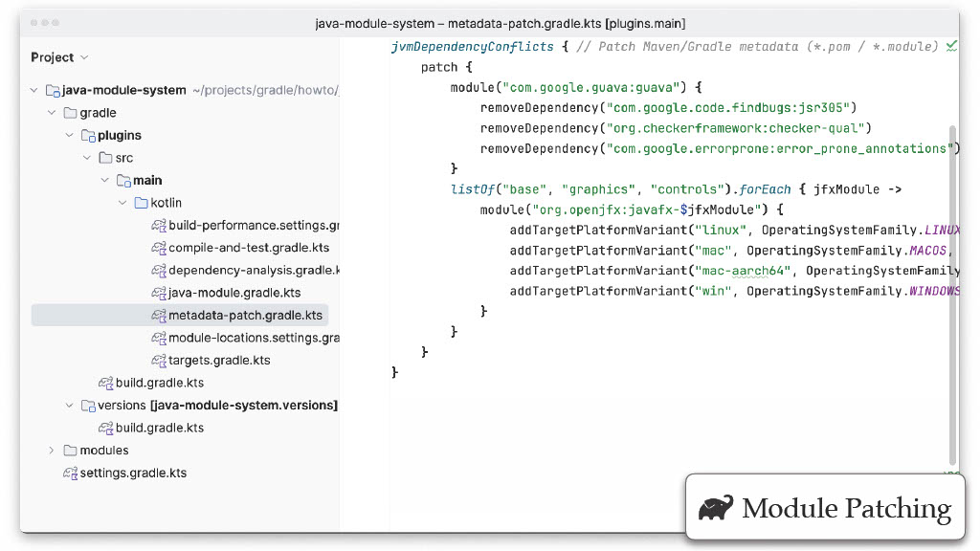Screen dimensions: 980x551
Task: Click the compile-and-test.gradle.kts file icon
Action: [x=159, y=248]
